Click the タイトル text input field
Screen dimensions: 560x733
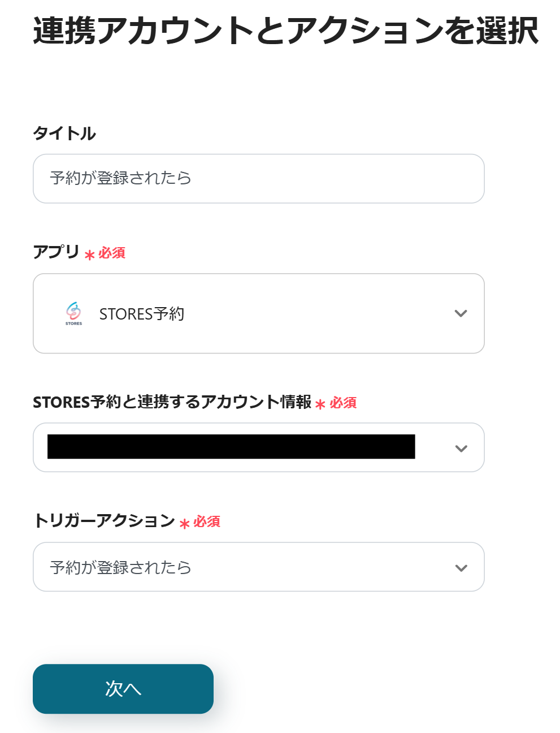pos(258,179)
